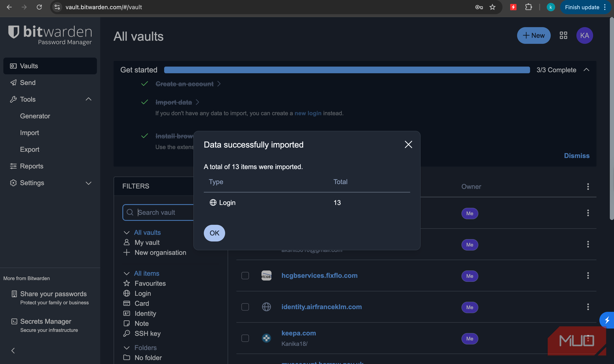Tick the keepa.com item checkbox

[x=245, y=338]
